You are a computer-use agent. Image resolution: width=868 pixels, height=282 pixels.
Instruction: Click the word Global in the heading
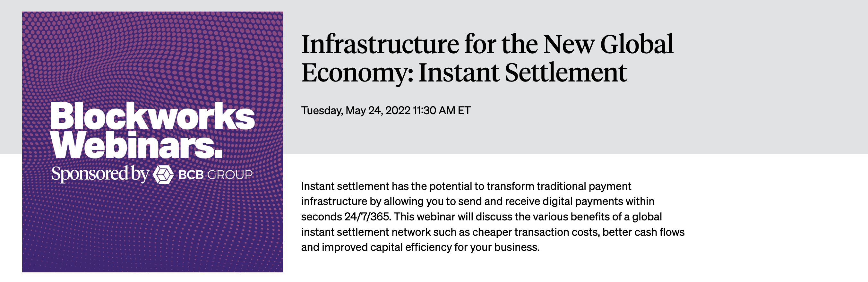(637, 44)
